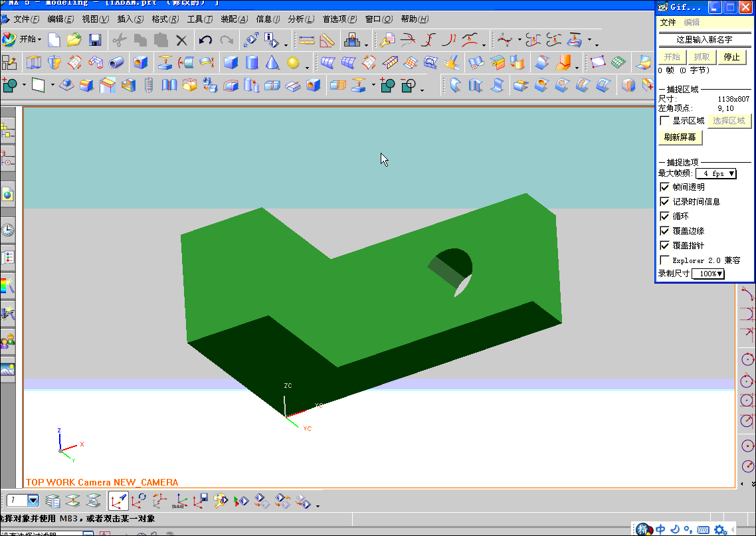756x536 pixels.
Task: Click the circular hole on the model
Action: (451, 272)
